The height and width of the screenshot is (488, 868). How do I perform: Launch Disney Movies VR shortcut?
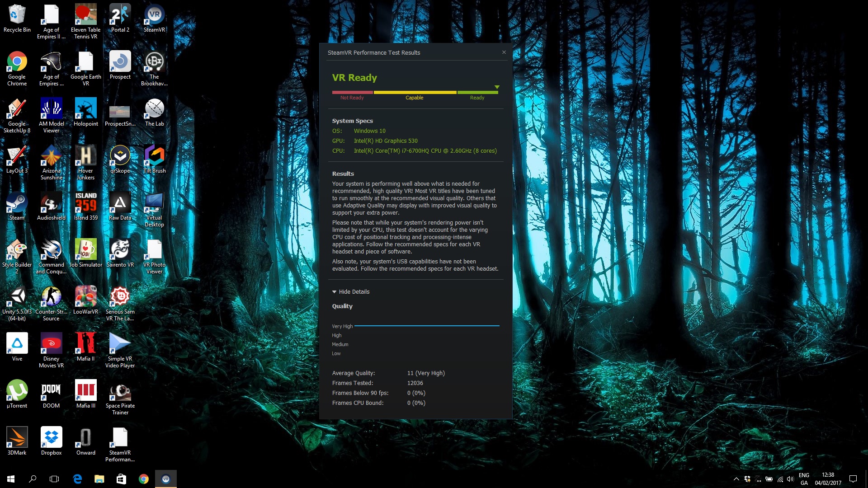(52, 351)
